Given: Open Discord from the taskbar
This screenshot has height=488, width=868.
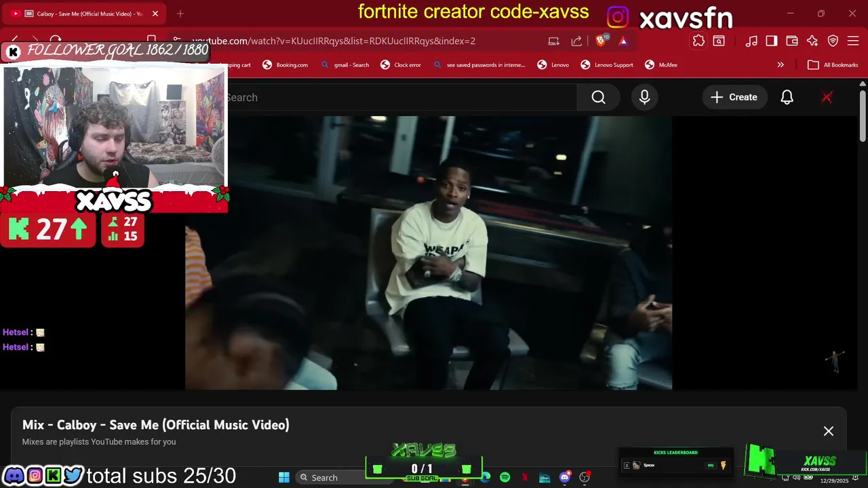Looking at the screenshot, I should pyautogui.click(x=564, y=477).
